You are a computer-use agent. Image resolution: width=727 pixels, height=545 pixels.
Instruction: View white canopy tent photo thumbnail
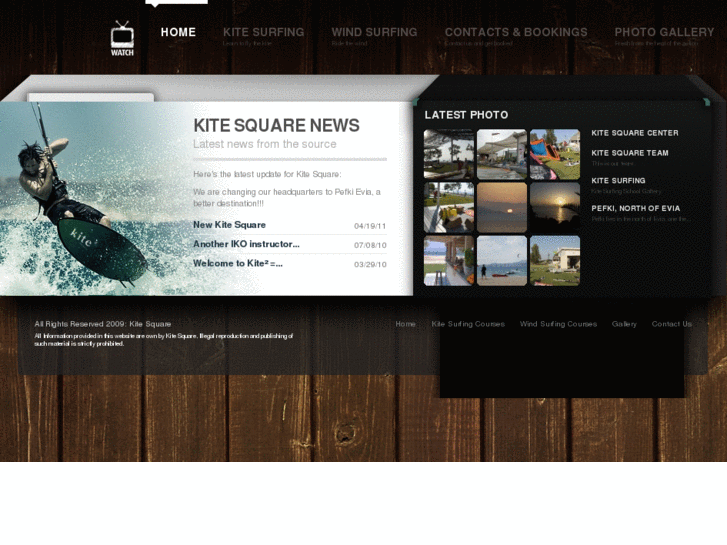[x=502, y=154]
